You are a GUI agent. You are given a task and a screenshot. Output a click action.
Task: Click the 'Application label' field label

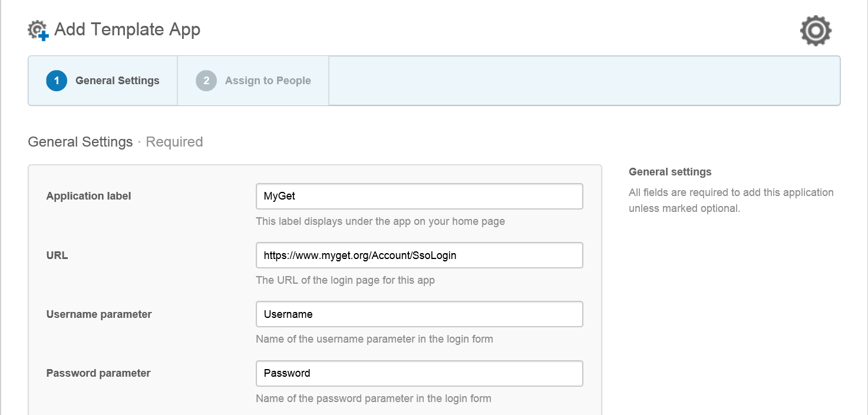88,196
